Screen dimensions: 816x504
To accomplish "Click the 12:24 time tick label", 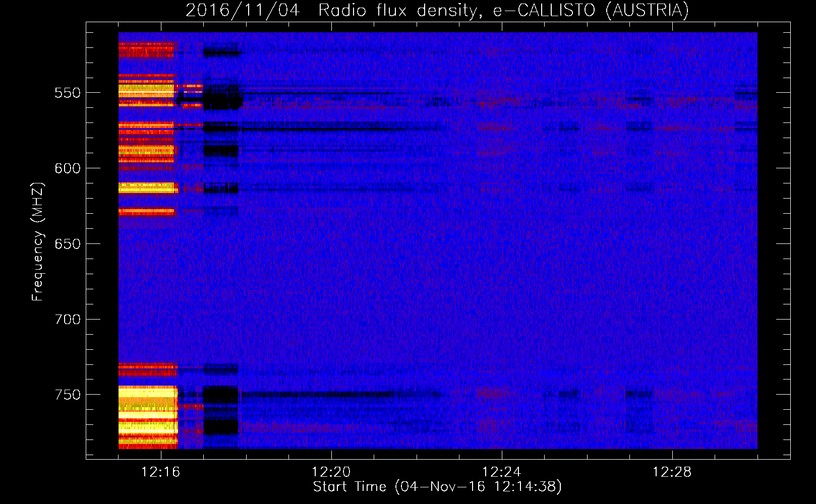I will [x=502, y=472].
